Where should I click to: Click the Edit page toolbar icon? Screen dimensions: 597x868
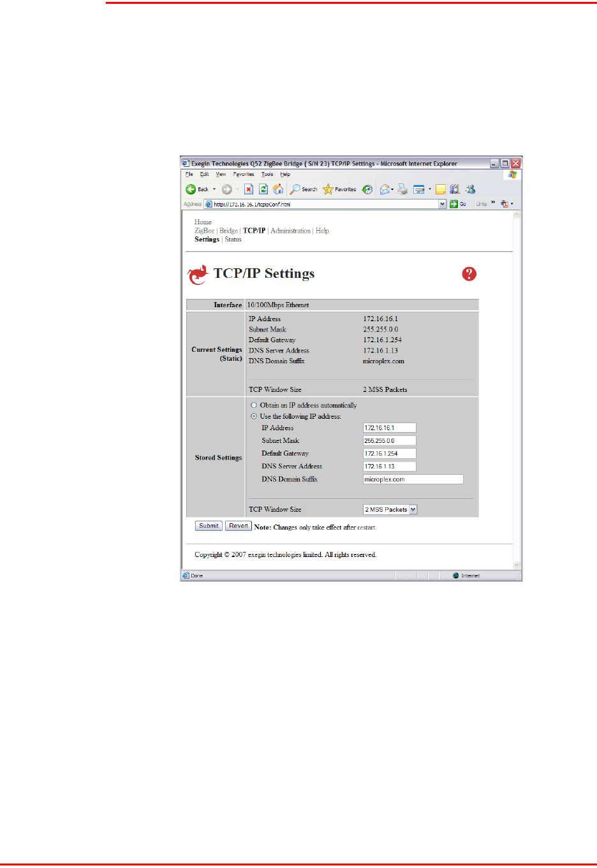click(419, 189)
